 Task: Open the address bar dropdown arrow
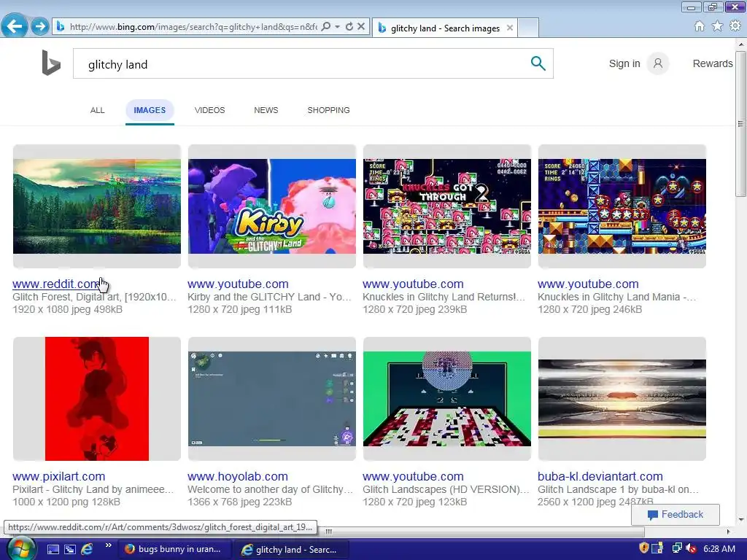(337, 27)
